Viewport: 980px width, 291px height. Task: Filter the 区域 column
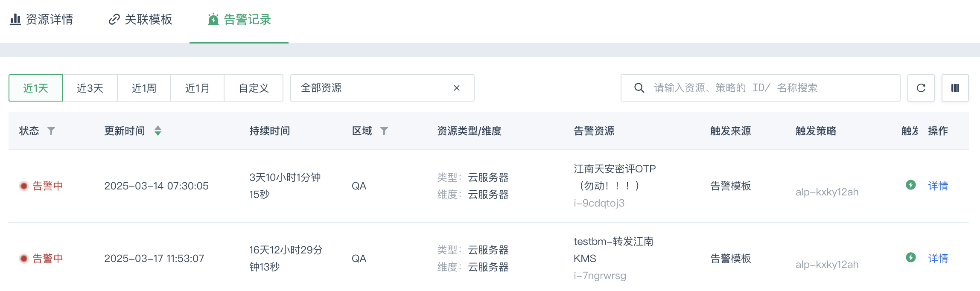pos(384,131)
